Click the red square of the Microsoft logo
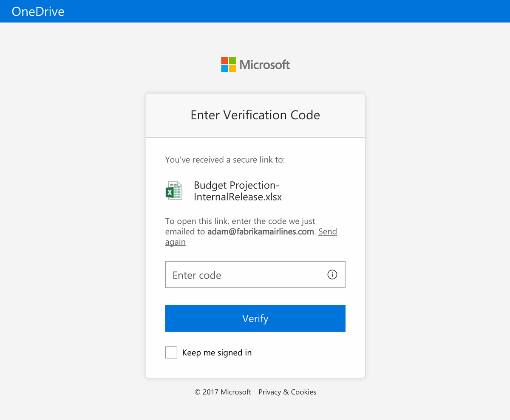This screenshot has width=510, height=420. pos(224,60)
